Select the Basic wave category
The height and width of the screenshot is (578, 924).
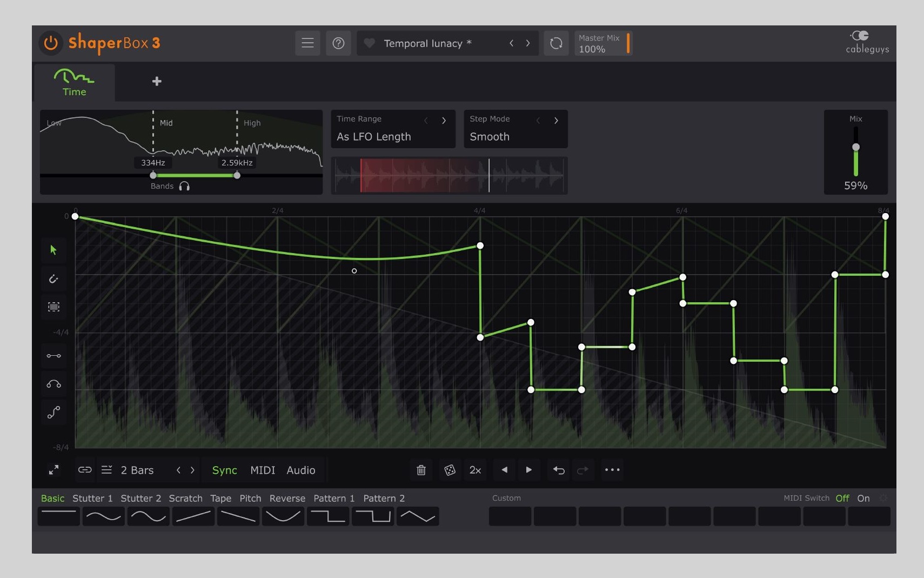point(52,499)
